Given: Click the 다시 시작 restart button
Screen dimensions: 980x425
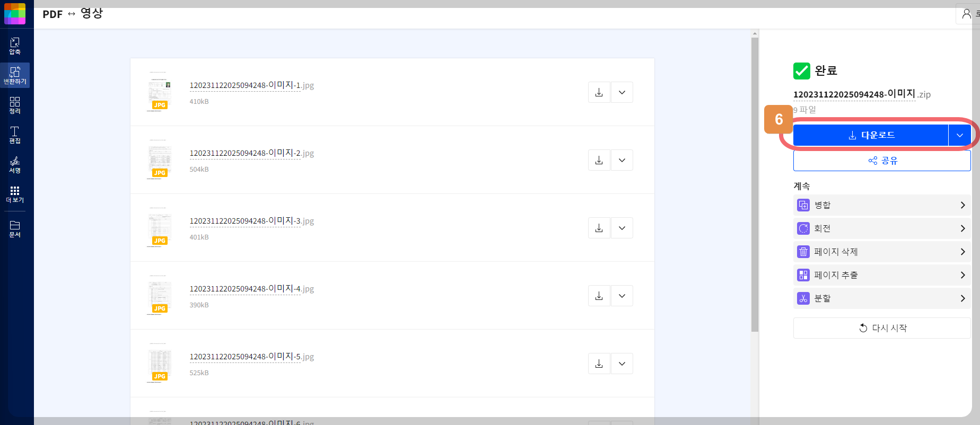Looking at the screenshot, I should click(882, 328).
